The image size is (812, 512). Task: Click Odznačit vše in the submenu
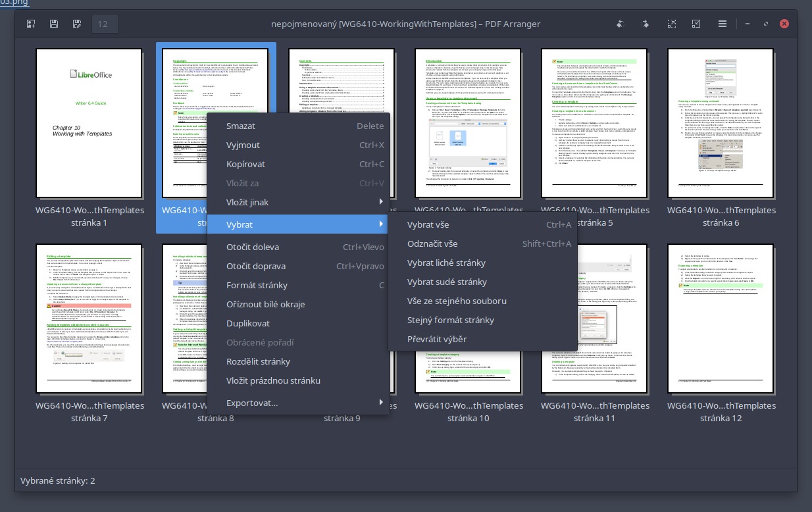pos(482,243)
